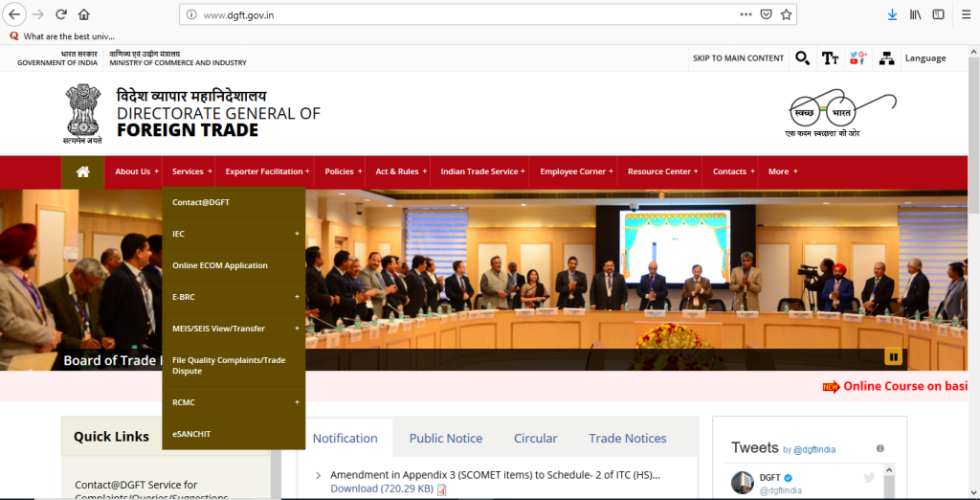Screen dimensions: 980x500
Task: Expand Indian Trade Service menu
Action: click(482, 171)
